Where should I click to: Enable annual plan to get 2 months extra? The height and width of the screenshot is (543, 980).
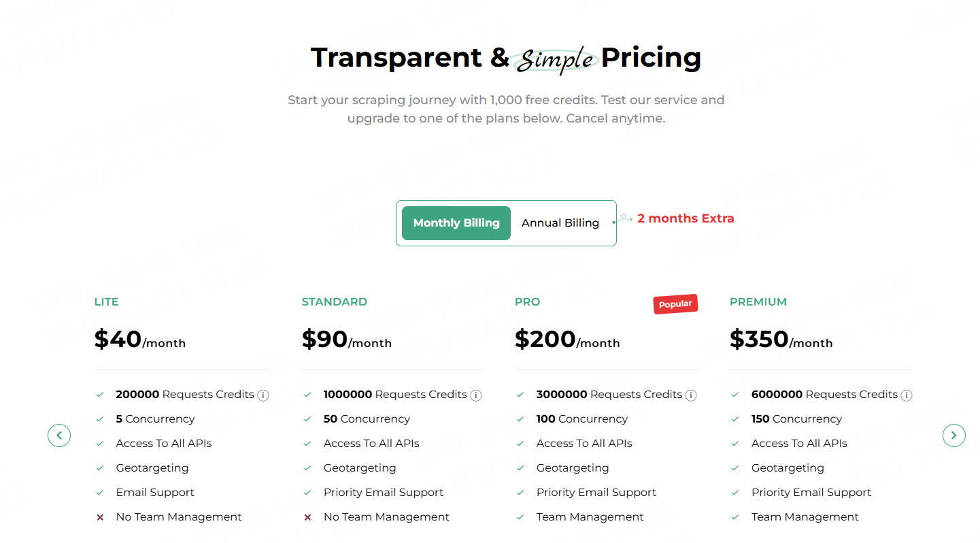coord(560,223)
